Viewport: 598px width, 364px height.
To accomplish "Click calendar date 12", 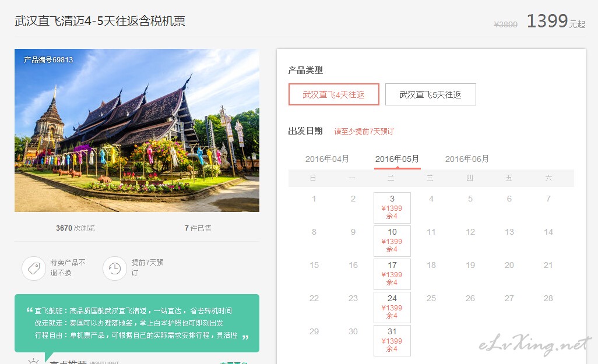I will pyautogui.click(x=470, y=232).
